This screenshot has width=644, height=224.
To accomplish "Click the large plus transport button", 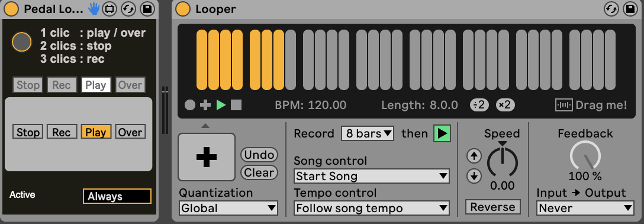I will (x=207, y=157).
